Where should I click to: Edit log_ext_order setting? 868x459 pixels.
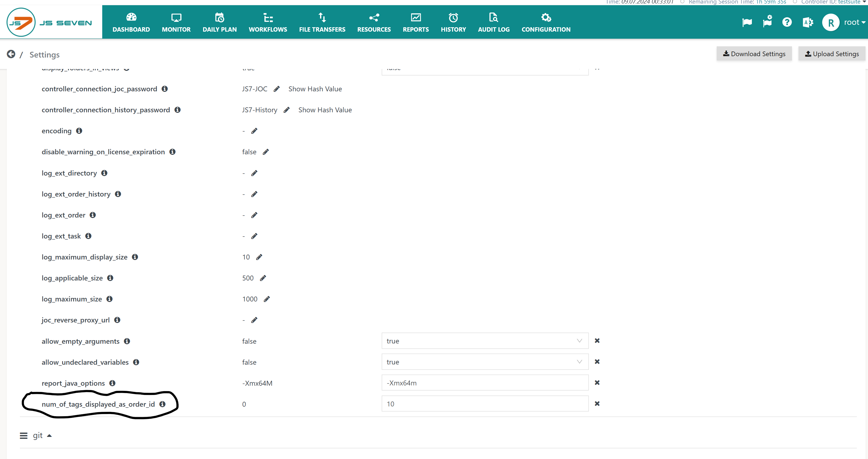tap(254, 215)
